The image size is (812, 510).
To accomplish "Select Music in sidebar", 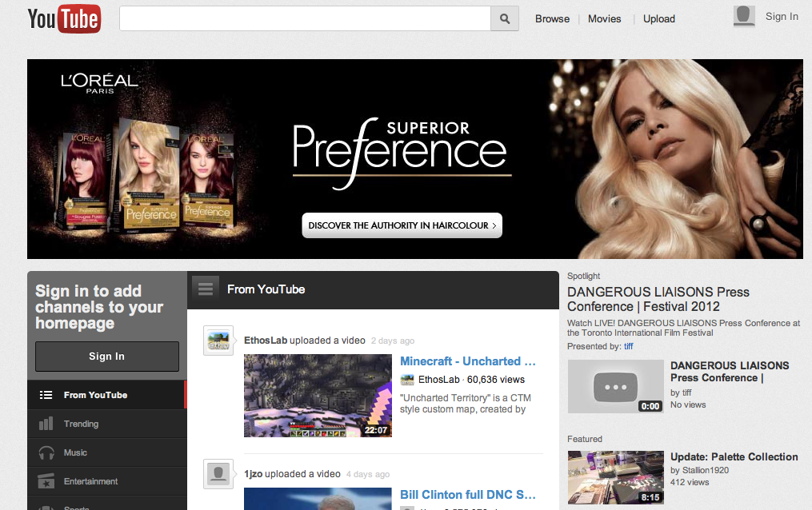I will (106, 452).
